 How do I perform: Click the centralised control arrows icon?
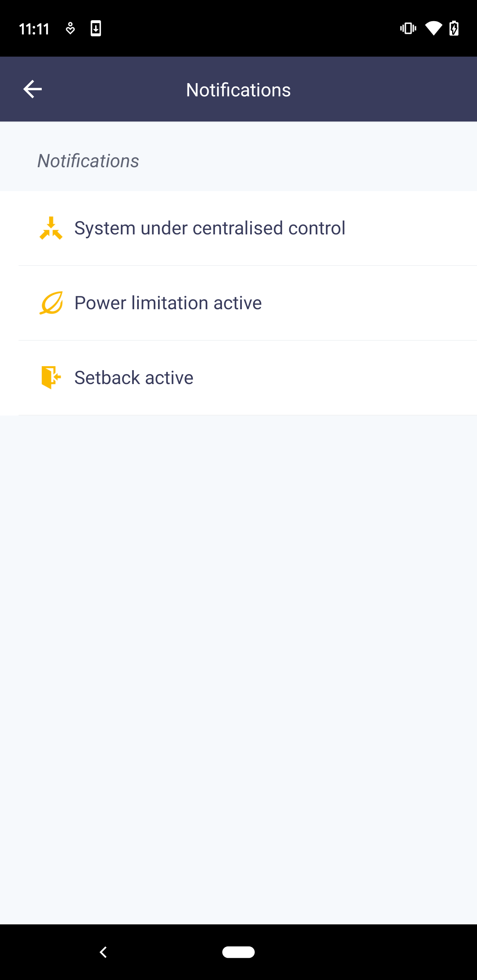click(x=51, y=228)
